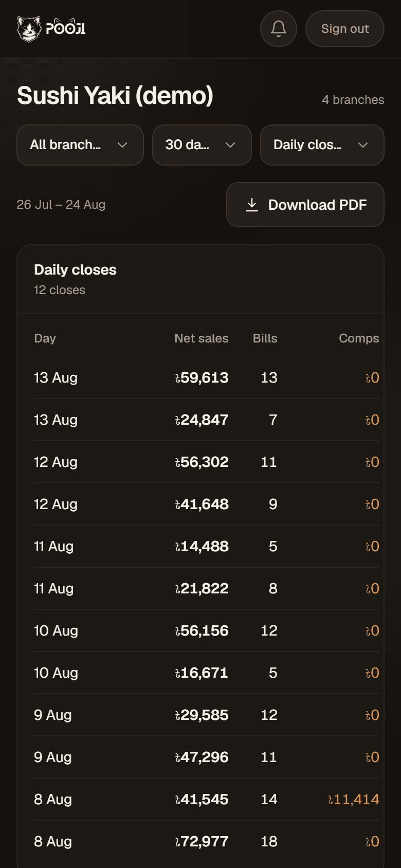Select net sales value 21,822
Screen dimensions: 401x868
202,589
